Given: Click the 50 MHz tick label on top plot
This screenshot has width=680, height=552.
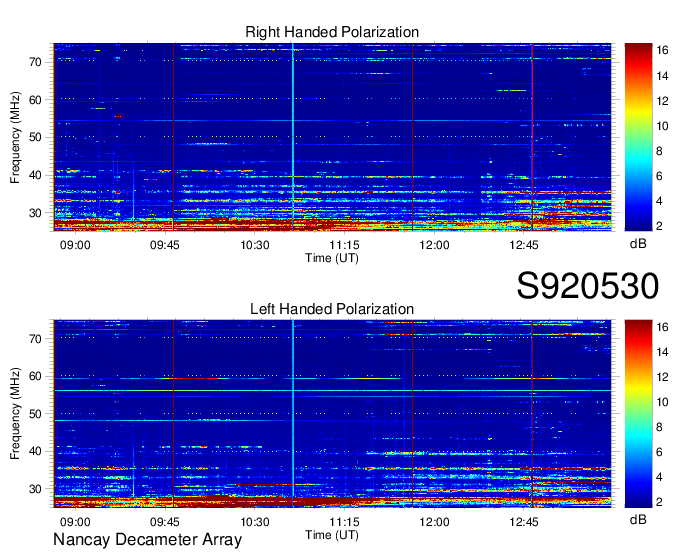Looking at the screenshot, I should point(36,138).
